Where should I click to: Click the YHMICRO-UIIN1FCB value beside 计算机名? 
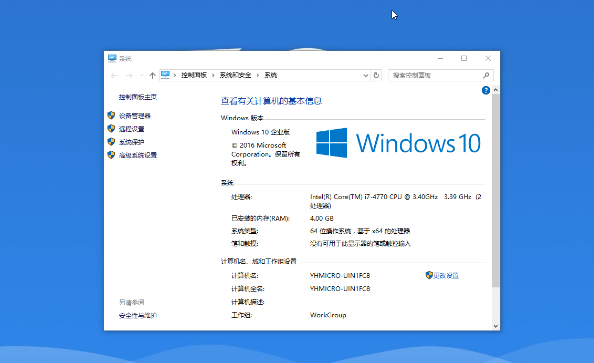pos(340,275)
